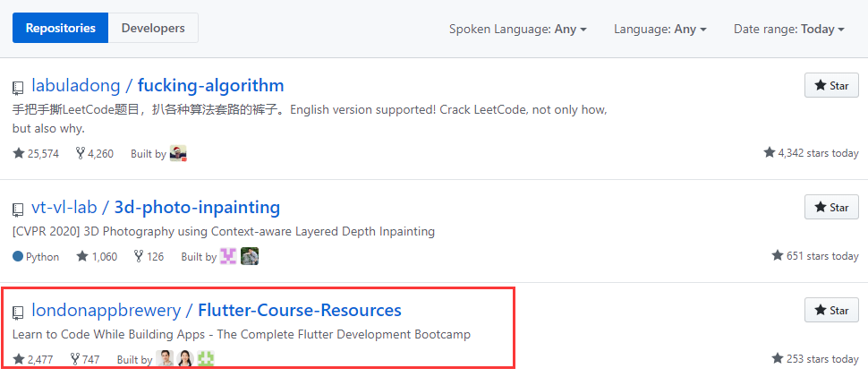
Task: Click the green pixel avatar for Flutter-Course-Resources
Action: click(x=206, y=359)
